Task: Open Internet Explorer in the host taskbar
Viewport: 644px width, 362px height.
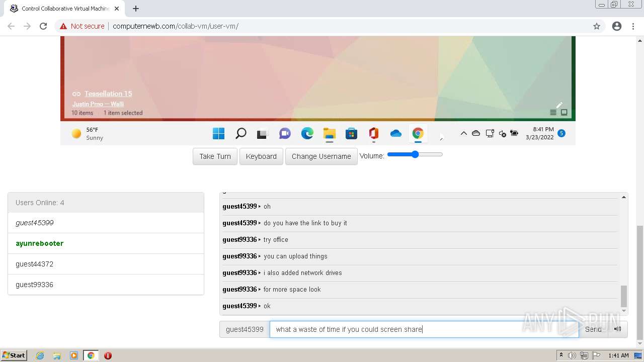Action: pyautogui.click(x=40, y=355)
